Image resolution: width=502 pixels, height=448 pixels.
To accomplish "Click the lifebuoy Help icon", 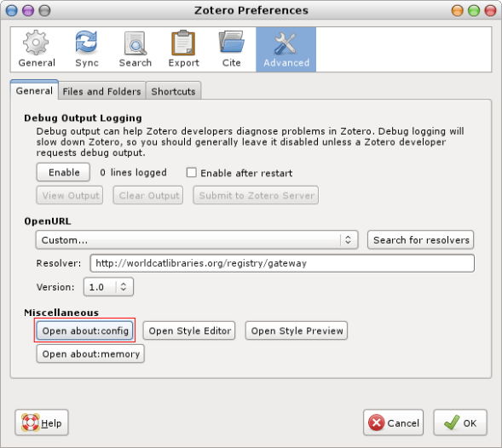I will 31,422.
